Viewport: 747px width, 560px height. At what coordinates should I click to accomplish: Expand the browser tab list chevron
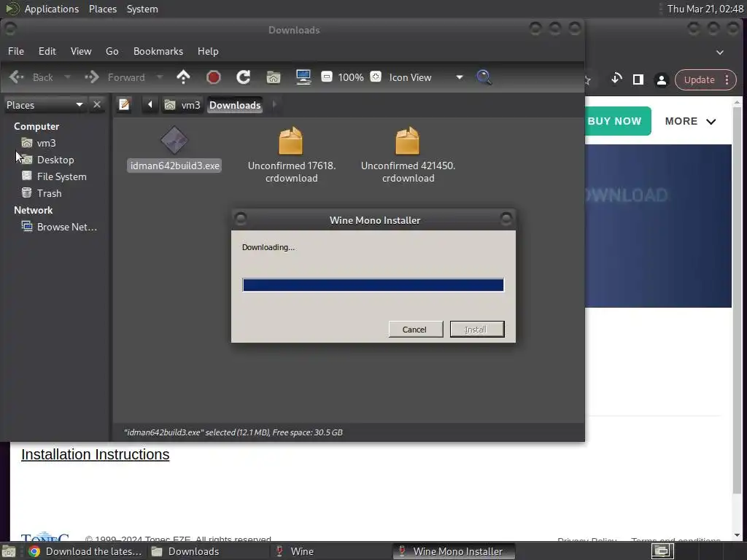[x=720, y=52]
